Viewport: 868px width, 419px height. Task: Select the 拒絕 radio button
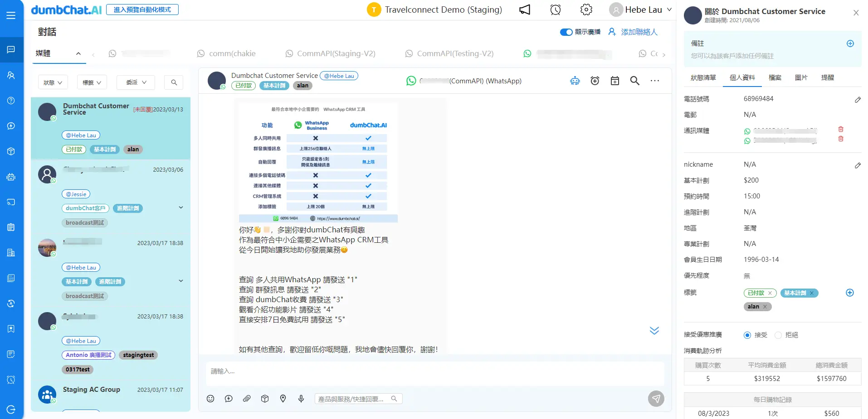pos(778,335)
